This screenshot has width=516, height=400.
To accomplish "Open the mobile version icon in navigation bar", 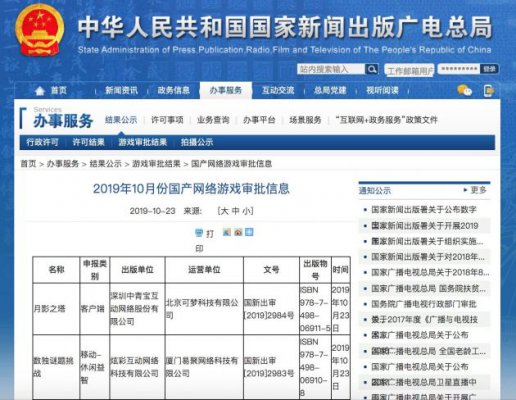I will point(489,90).
